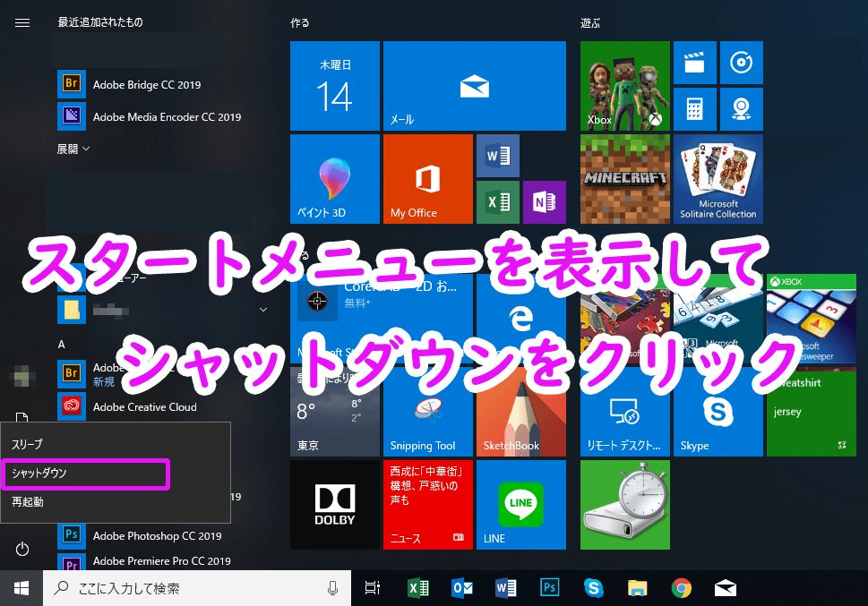The height and width of the screenshot is (606, 868).
Task: Click the Windows Start button
Action: tap(21, 588)
